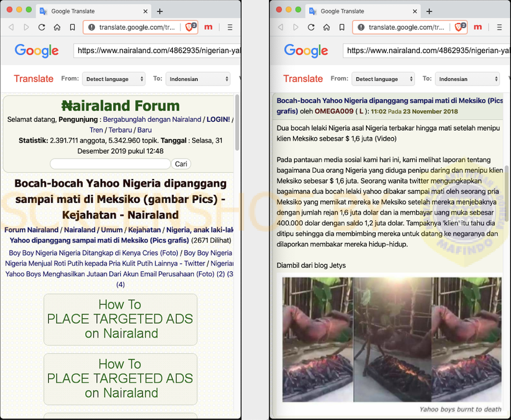Expand 'Detect language' dropdown in right window
The width and height of the screenshot is (511, 420).
coord(383,79)
